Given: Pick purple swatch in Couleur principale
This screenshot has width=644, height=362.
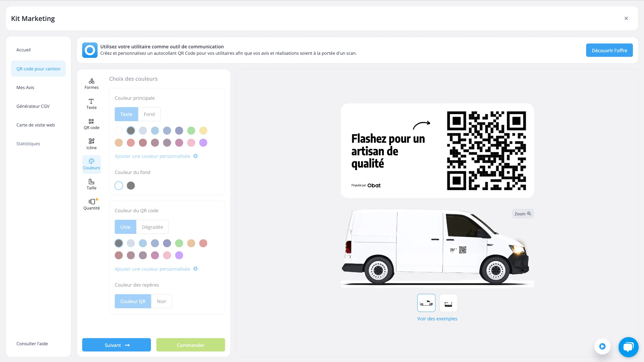Looking at the screenshot, I should pyautogui.click(x=203, y=143).
